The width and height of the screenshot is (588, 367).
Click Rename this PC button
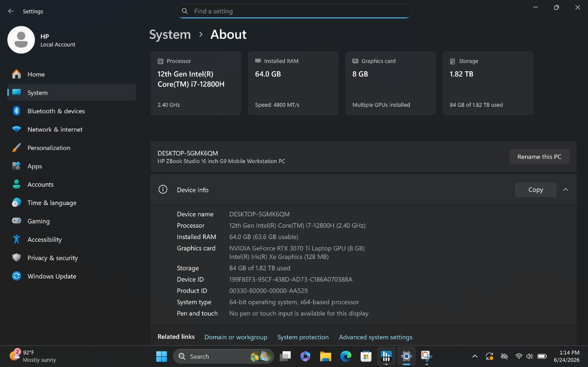(x=539, y=156)
